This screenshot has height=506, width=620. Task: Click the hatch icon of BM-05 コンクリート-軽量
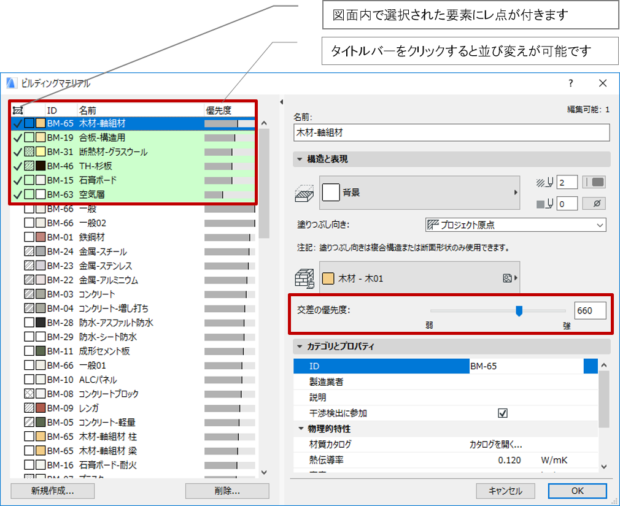pos(29,422)
